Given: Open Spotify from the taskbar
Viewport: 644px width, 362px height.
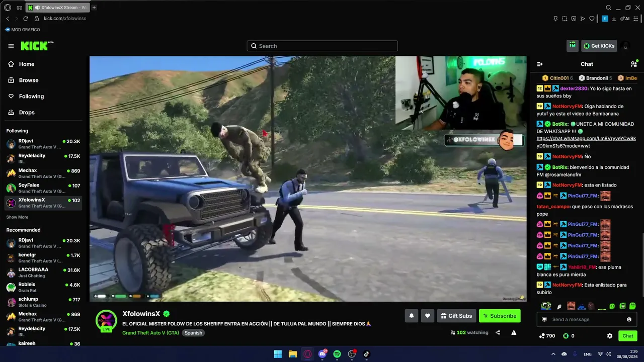Looking at the screenshot, I should 337,354.
